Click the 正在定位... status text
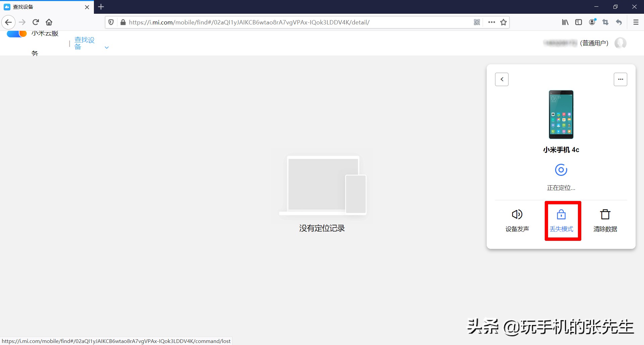 [561, 188]
